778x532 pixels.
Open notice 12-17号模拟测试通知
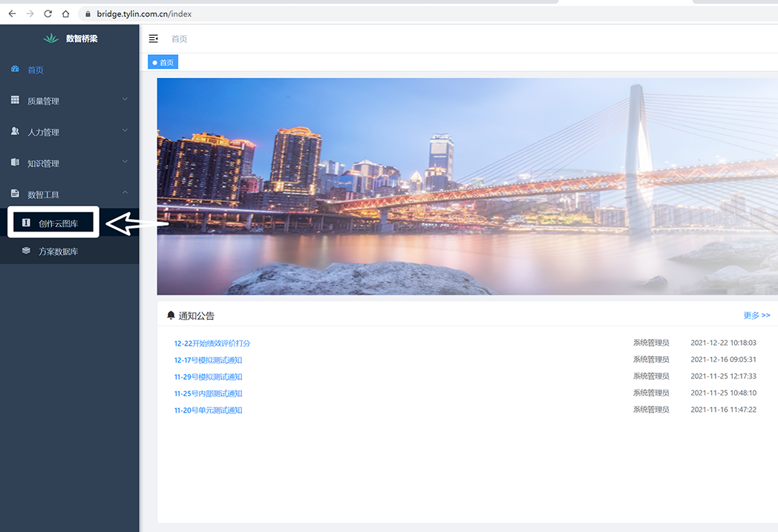[208, 360]
